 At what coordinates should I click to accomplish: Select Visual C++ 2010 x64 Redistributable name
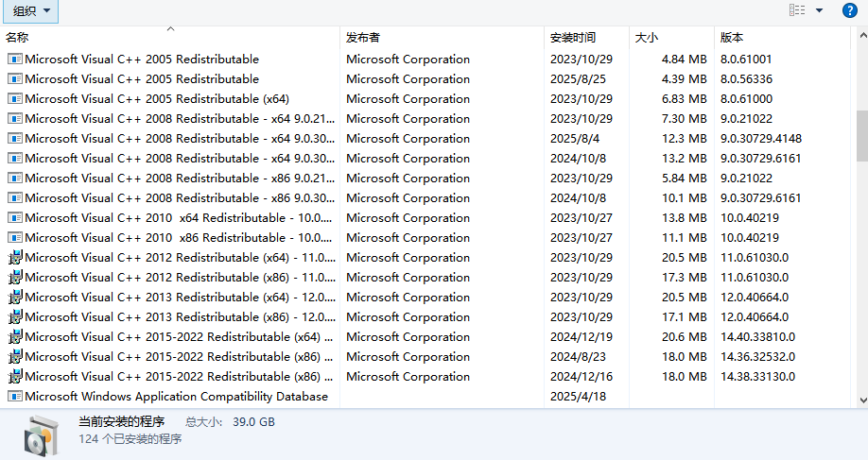(x=179, y=218)
